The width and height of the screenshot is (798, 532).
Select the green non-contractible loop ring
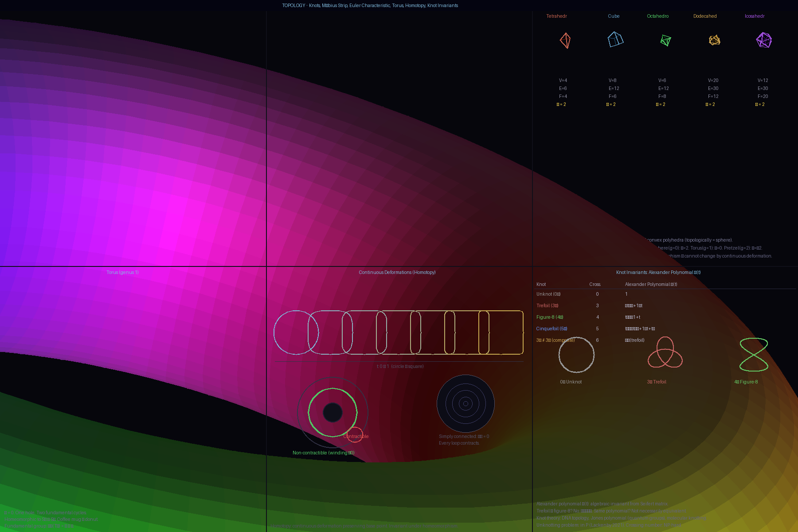click(x=332, y=389)
